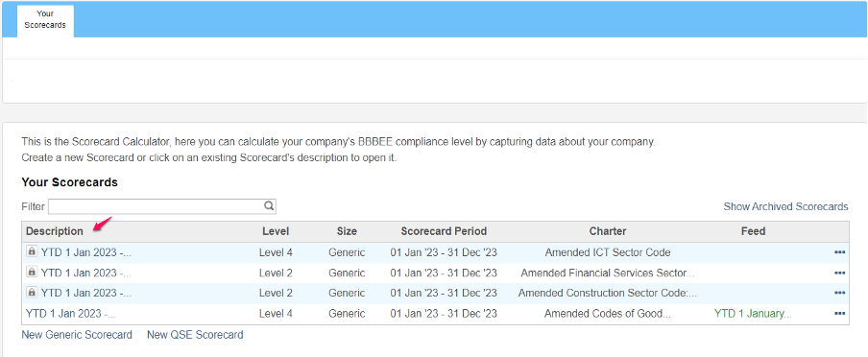Image resolution: width=868 pixels, height=357 pixels.
Task: Select Generic in the ICT Sector Code row
Action: [347, 252]
